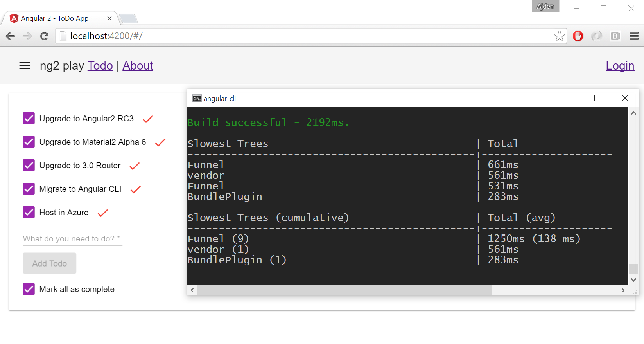Toggle Mark all as complete checkbox

pyautogui.click(x=29, y=289)
